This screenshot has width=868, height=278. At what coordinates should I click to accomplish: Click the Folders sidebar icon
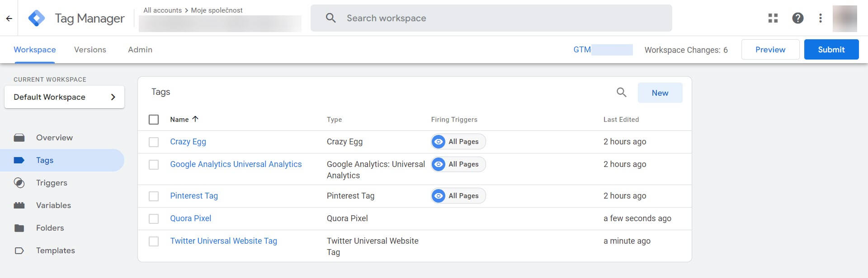click(19, 228)
